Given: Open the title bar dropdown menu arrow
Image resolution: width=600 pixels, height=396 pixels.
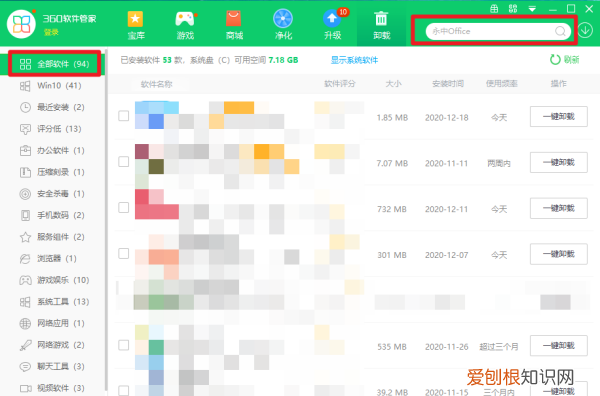Looking at the screenshot, I should (532, 9).
